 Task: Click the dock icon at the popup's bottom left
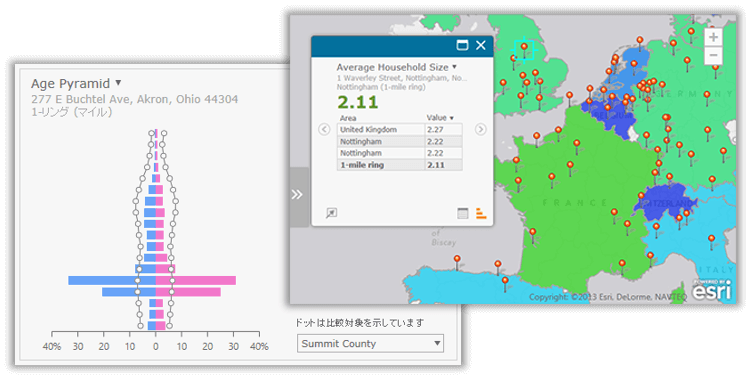(331, 213)
